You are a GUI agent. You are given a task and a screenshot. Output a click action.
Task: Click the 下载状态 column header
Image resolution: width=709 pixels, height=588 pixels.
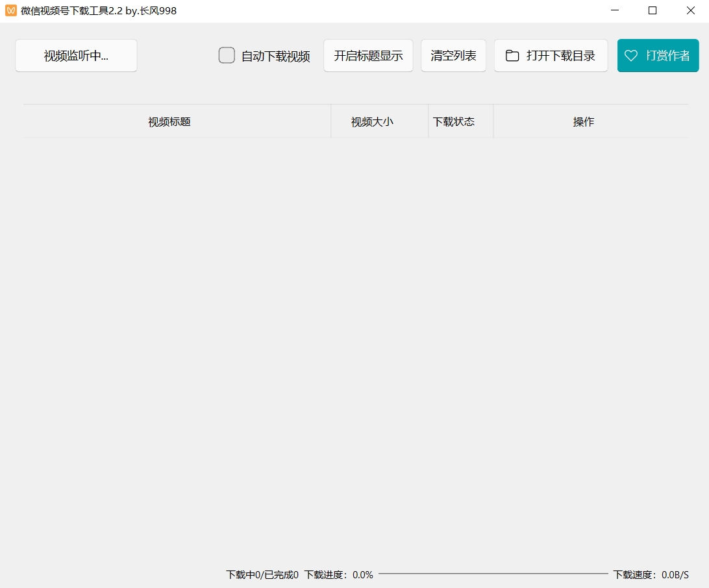click(454, 122)
